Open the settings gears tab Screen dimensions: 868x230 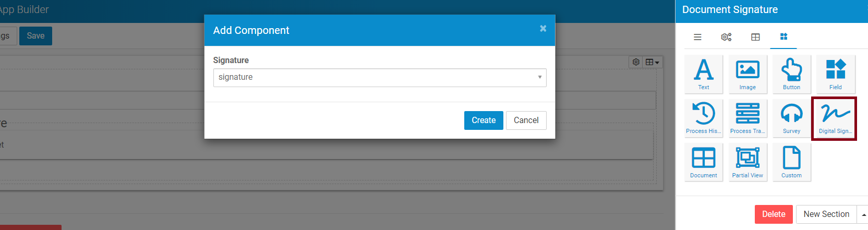click(x=726, y=37)
